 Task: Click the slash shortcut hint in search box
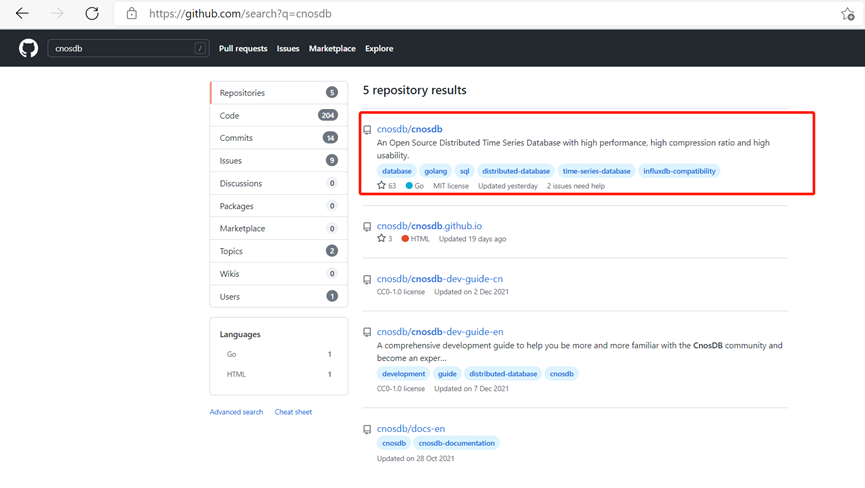[200, 49]
